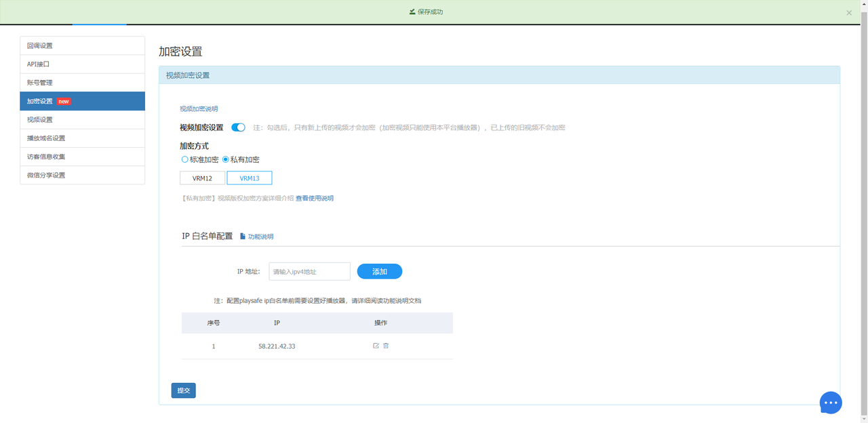Focus the IP 地址 input field

click(x=310, y=271)
